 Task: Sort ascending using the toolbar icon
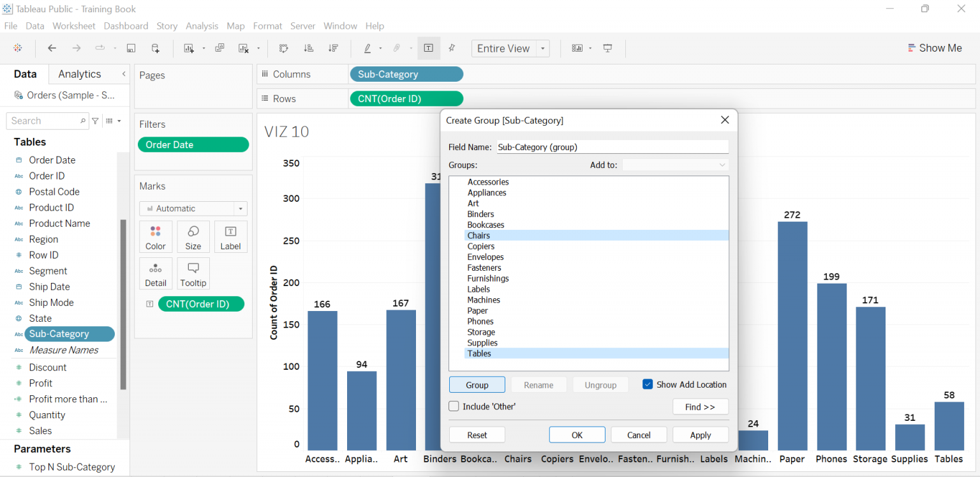tap(309, 48)
